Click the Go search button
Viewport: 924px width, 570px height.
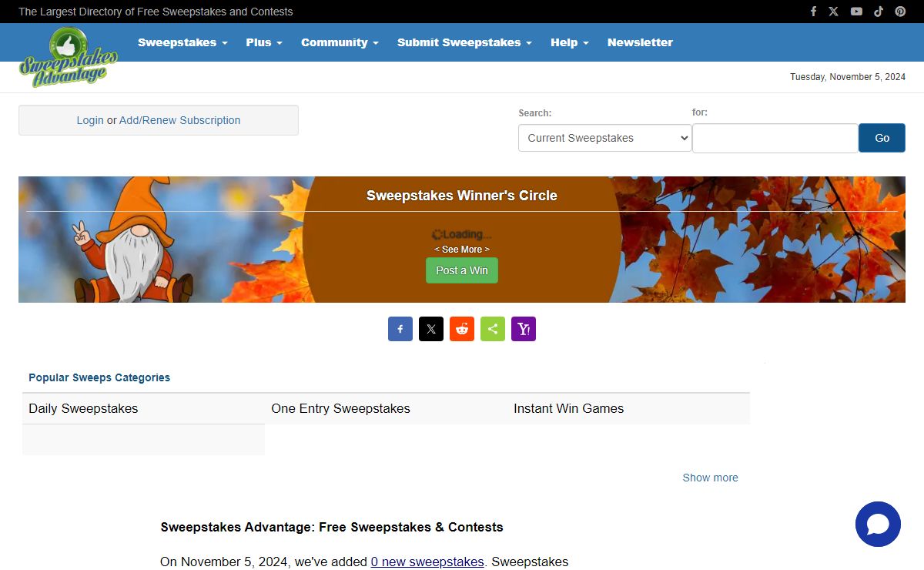click(x=882, y=138)
